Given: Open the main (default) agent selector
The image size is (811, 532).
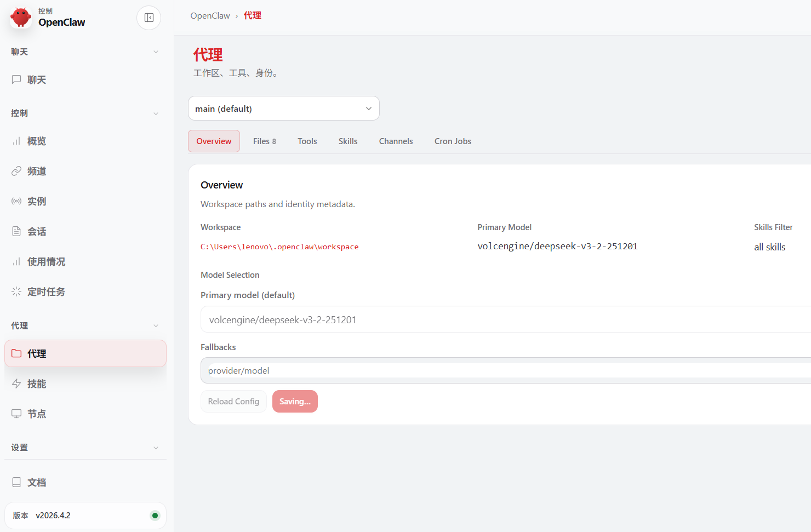Looking at the screenshot, I should coord(283,108).
